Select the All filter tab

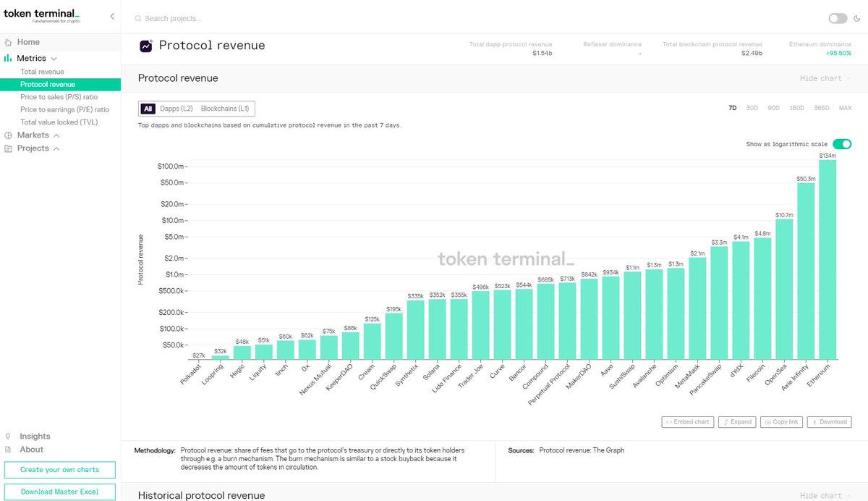(148, 109)
